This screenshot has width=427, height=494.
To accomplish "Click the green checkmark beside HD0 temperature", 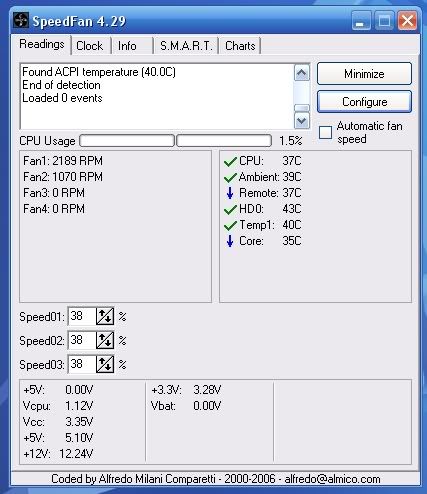I will pos(230,210).
